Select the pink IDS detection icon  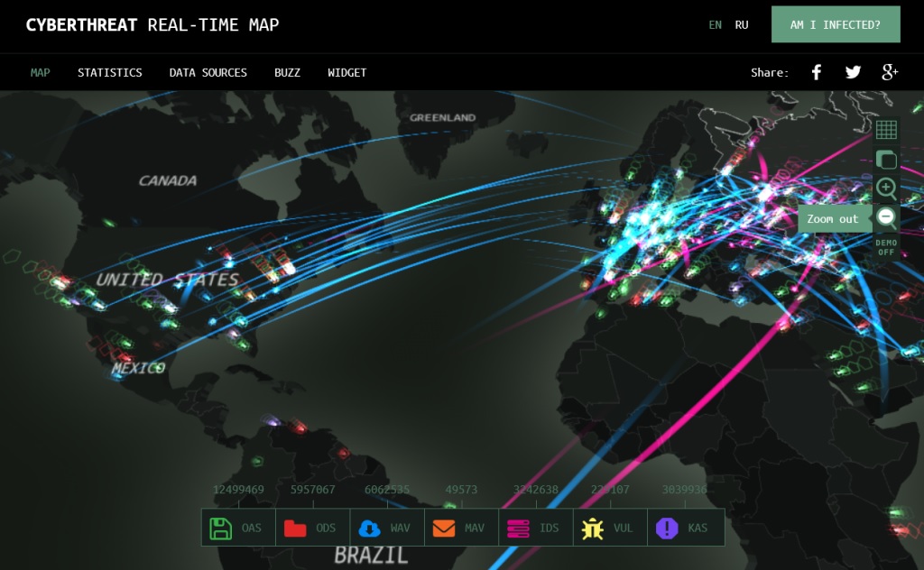click(517, 528)
